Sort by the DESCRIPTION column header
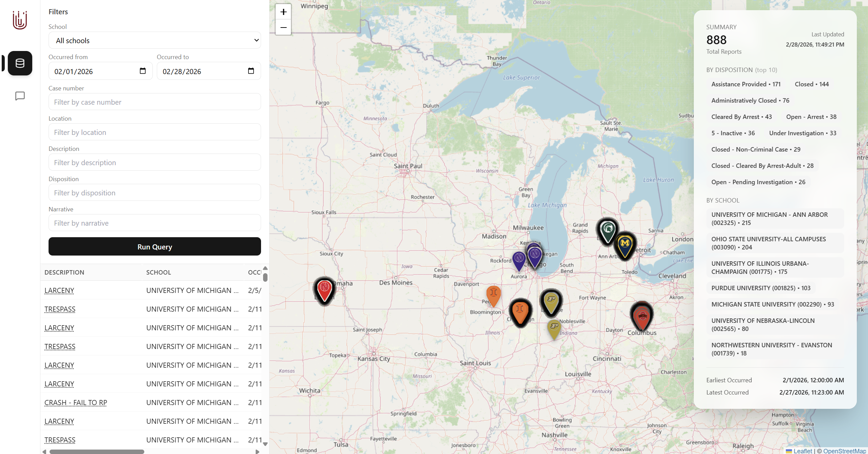868x454 pixels. click(64, 272)
